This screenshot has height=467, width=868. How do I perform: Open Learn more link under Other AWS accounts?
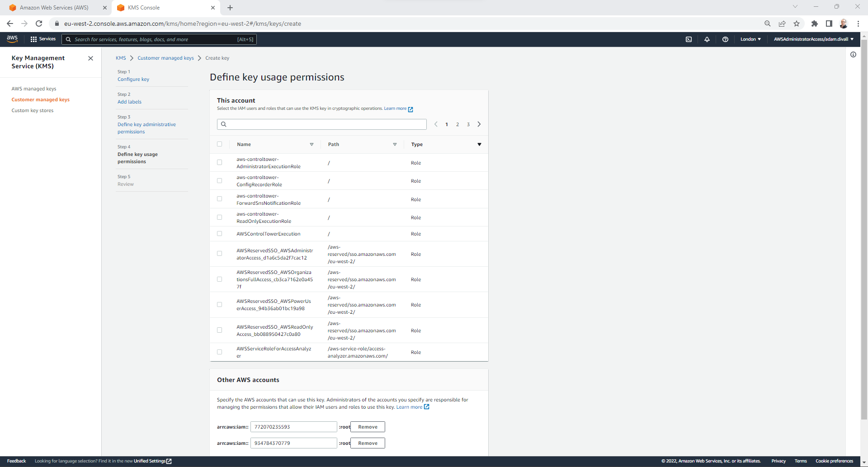412,407
